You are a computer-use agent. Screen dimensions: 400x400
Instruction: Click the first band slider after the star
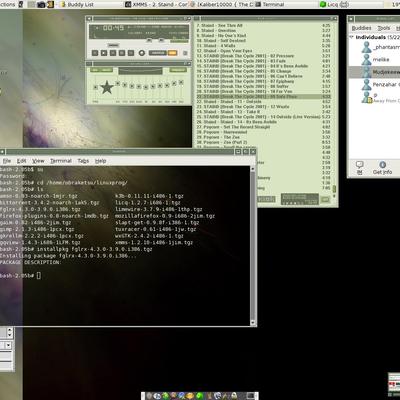pos(117,83)
